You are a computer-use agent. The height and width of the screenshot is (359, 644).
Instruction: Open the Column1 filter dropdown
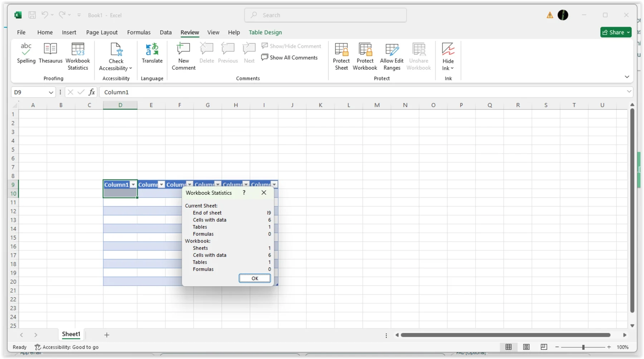133,185
